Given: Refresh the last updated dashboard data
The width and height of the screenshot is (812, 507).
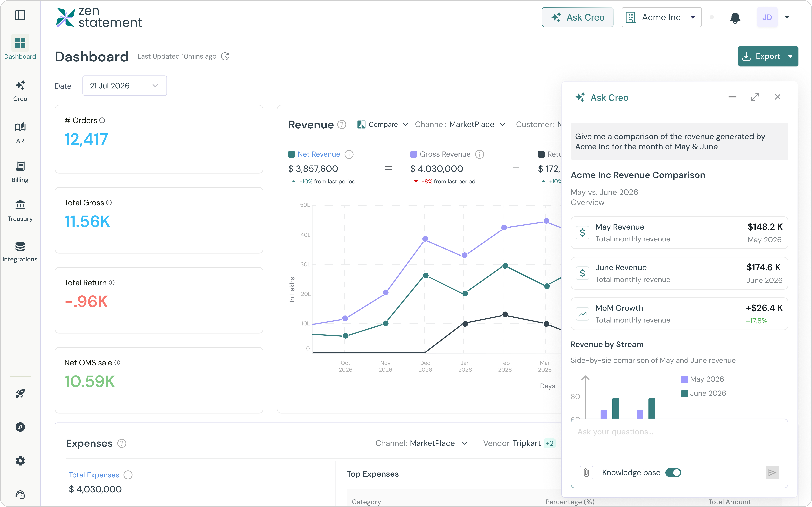Looking at the screenshot, I should point(225,56).
